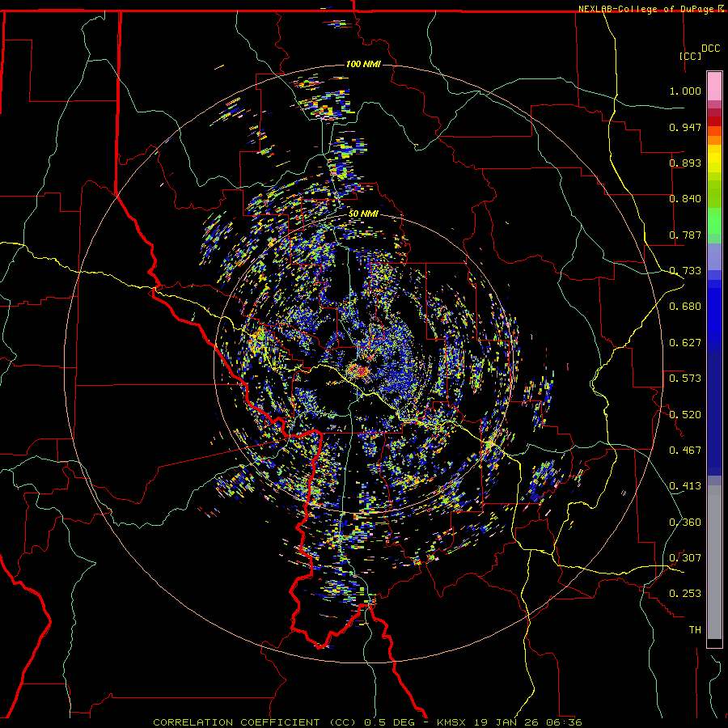The height and width of the screenshot is (728, 728).
Task: Click the red high-CC cluster near radar center
Action: click(360, 370)
